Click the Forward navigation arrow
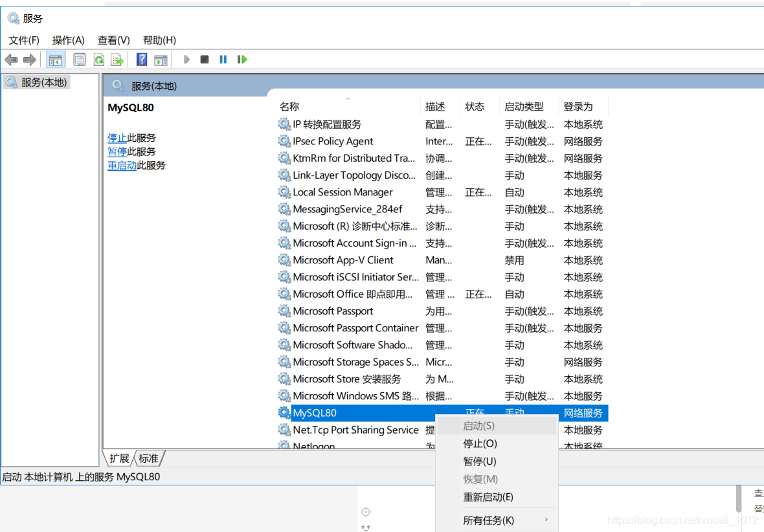Screen dimensions: 764x532 click(29, 59)
